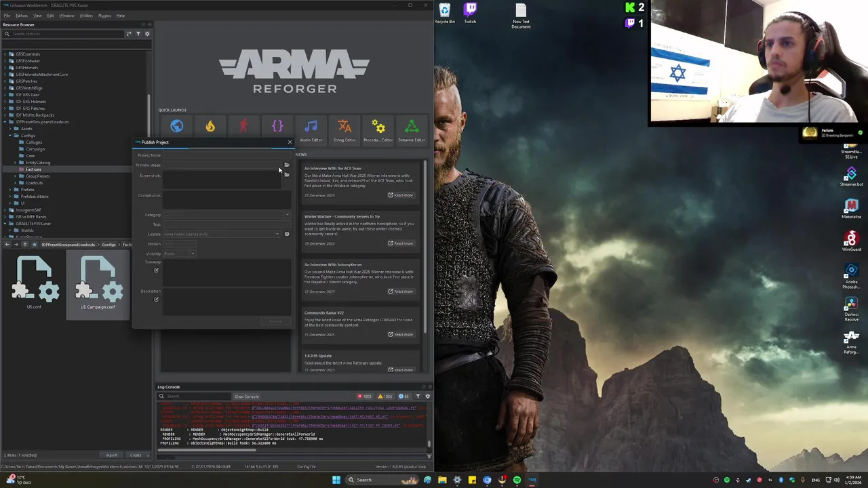Open the File menu
The width and height of the screenshot is (868, 488).
point(7,16)
